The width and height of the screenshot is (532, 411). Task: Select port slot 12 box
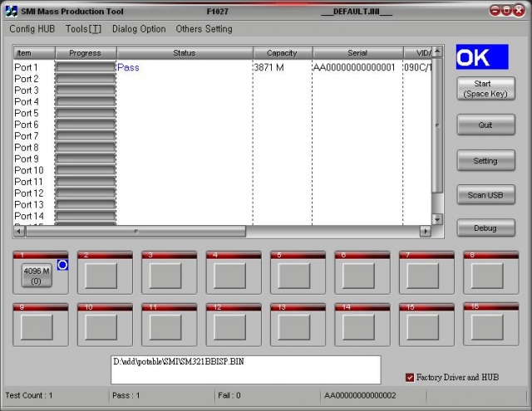(229, 328)
